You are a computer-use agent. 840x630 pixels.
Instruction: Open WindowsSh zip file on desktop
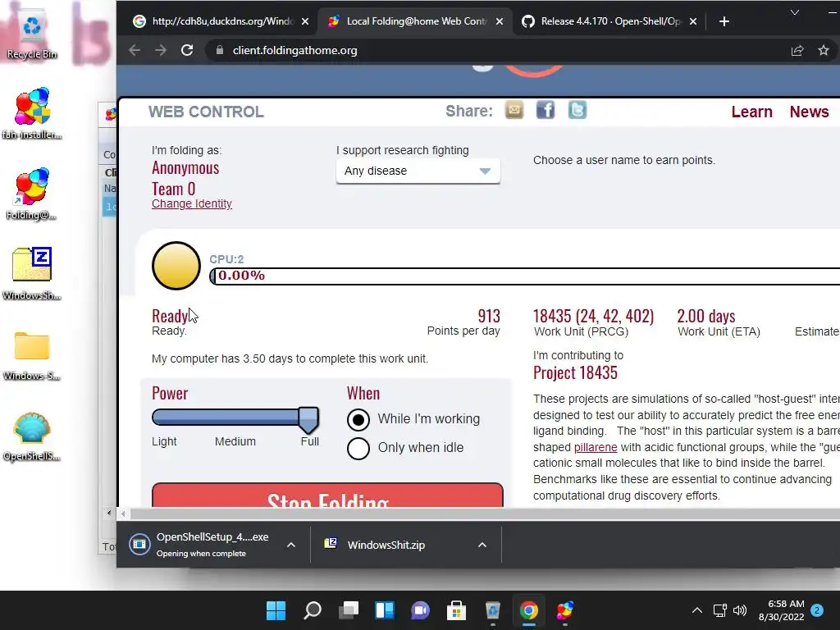(x=32, y=274)
